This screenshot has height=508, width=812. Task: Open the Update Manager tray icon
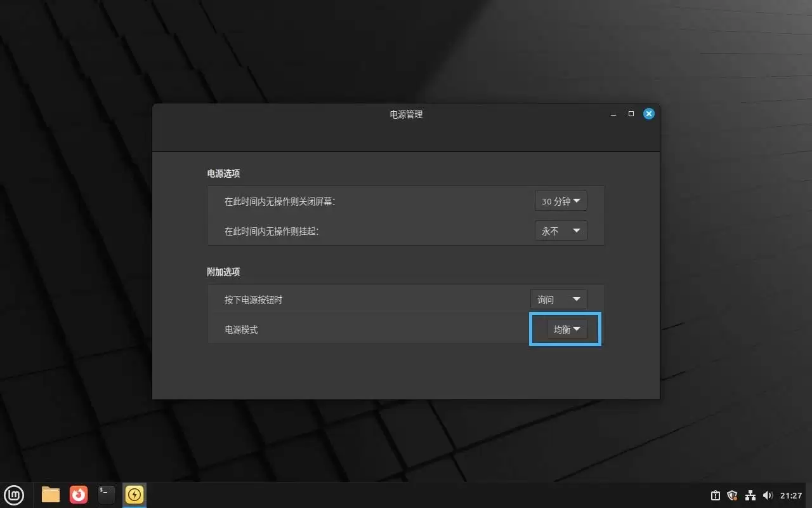(x=715, y=495)
